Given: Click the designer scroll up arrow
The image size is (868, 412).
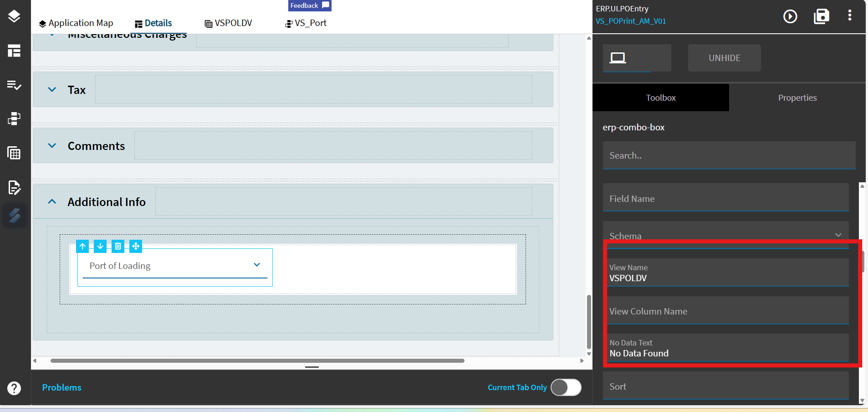Looking at the screenshot, I should (x=589, y=38).
